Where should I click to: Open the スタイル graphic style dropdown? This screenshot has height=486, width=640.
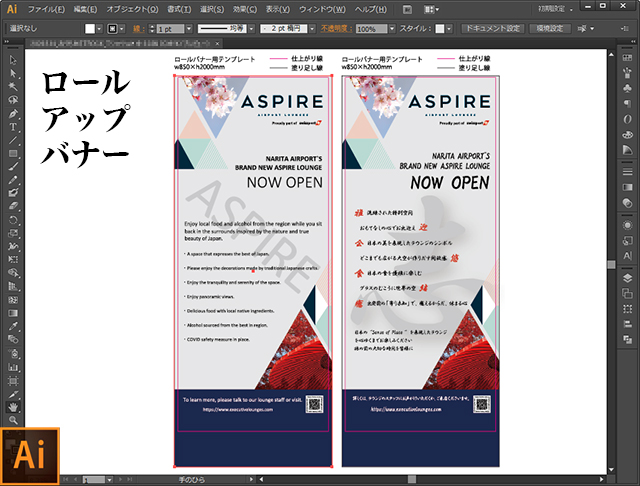449,29
